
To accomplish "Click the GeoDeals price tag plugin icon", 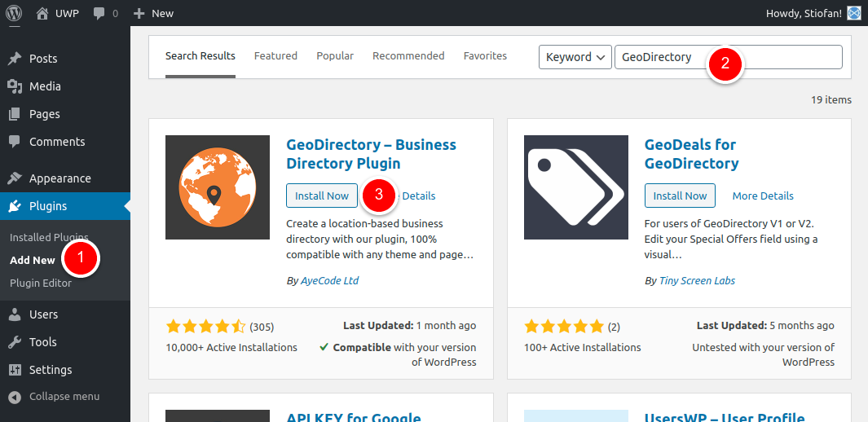I will 575,187.
